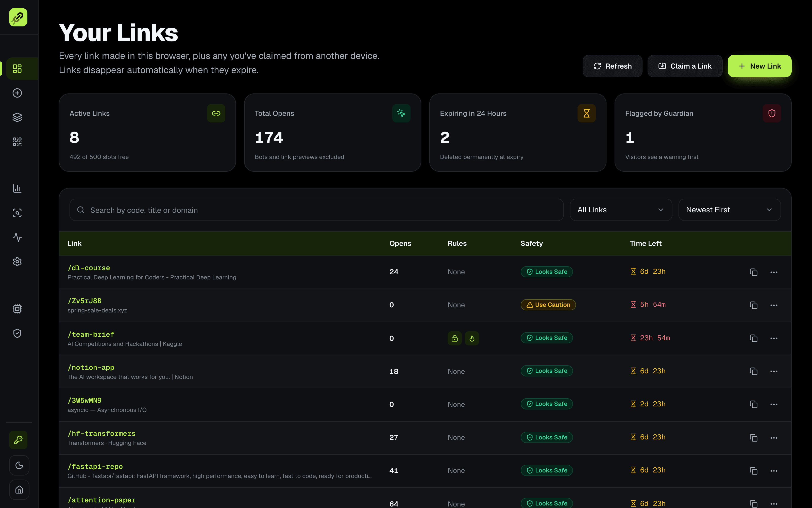Open the All Links filter dropdown

[x=621, y=210]
